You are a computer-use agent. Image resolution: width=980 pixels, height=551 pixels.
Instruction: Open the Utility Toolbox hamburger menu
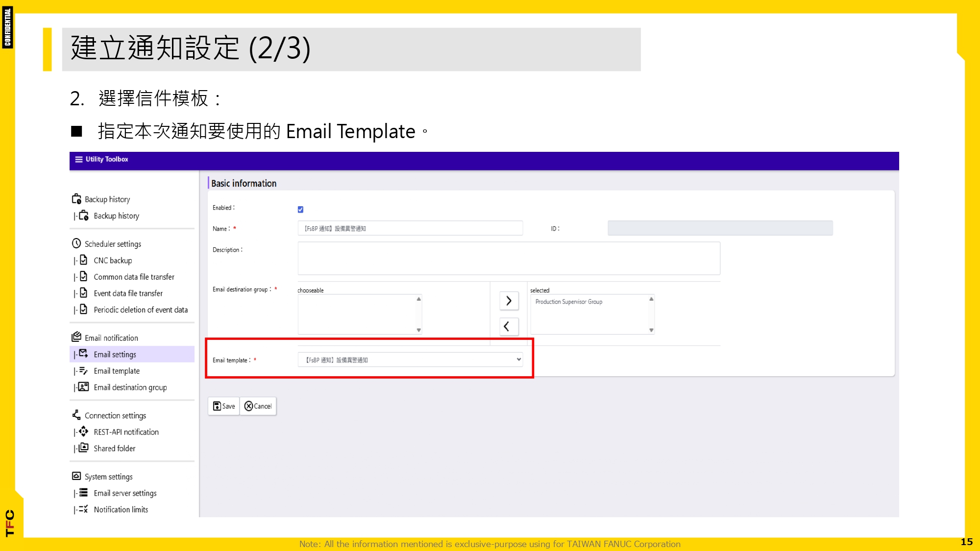78,159
